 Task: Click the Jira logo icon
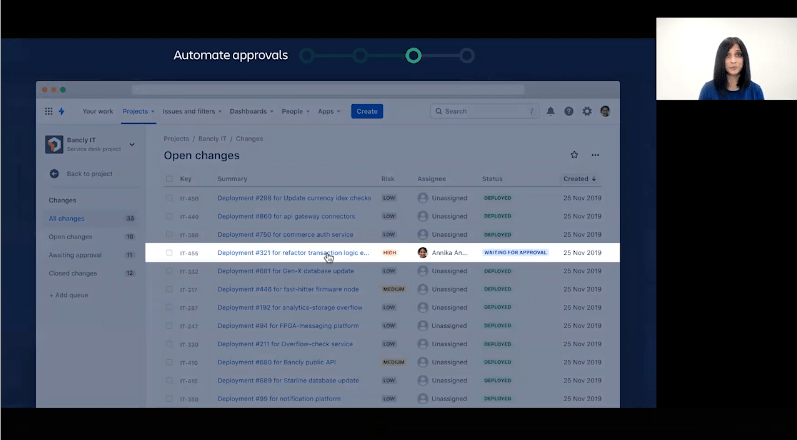pos(61,111)
